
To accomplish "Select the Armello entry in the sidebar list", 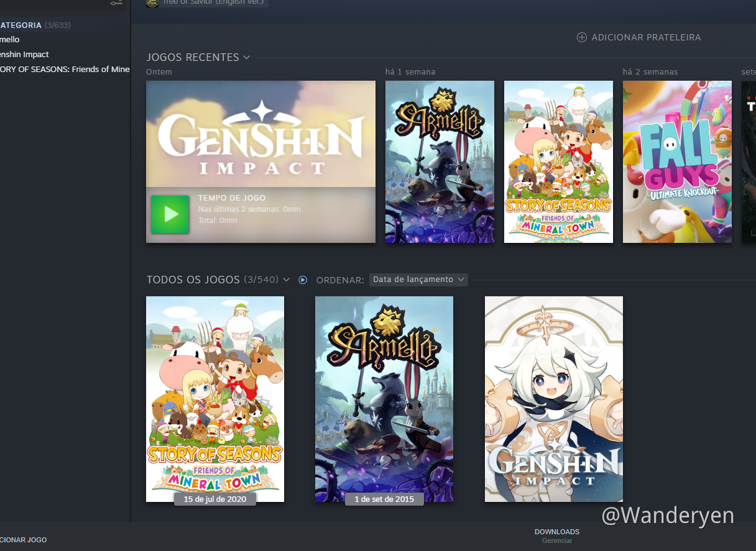I will tap(10, 39).
